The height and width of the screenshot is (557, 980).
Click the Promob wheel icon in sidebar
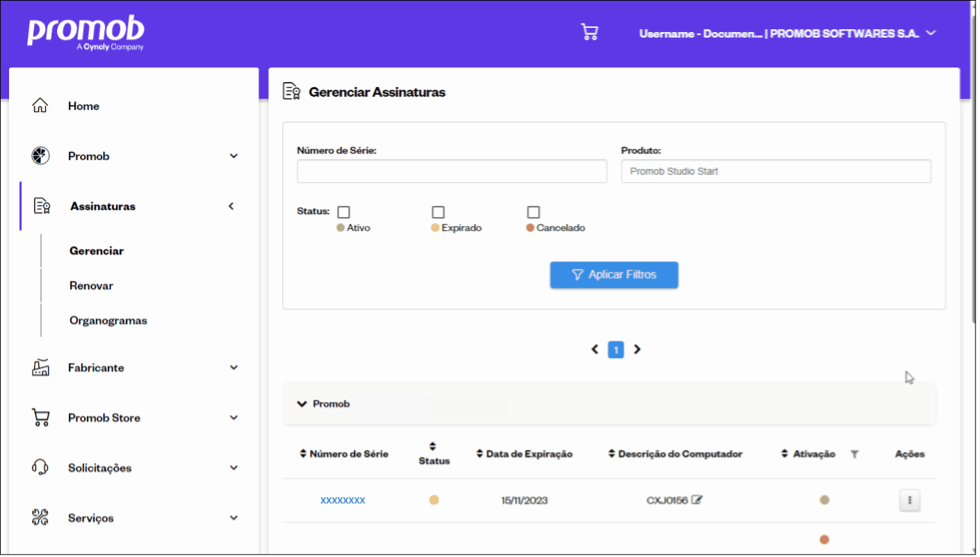click(x=40, y=156)
